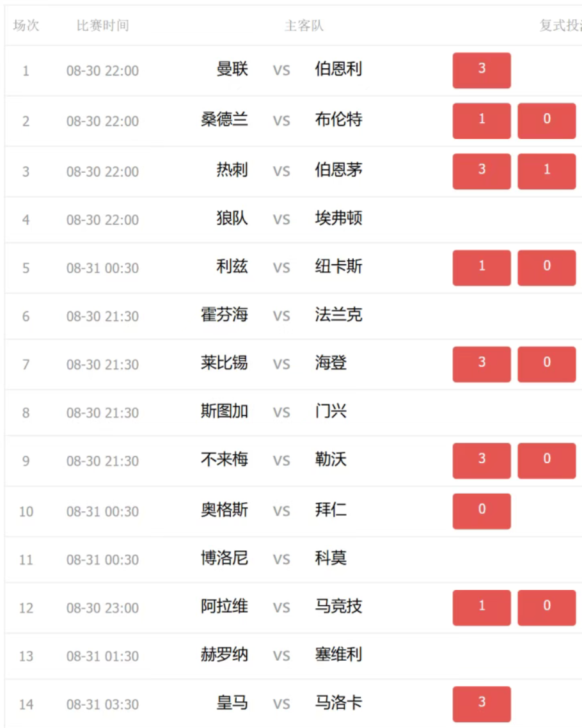
Task: Toggle the 1 pick for 阿拉维 vs 马竞技
Action: tap(482, 608)
